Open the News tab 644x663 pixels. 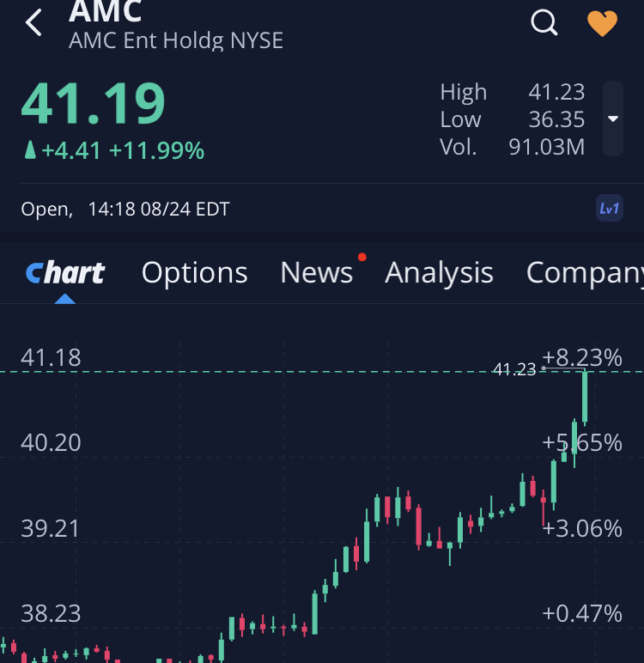tap(316, 273)
